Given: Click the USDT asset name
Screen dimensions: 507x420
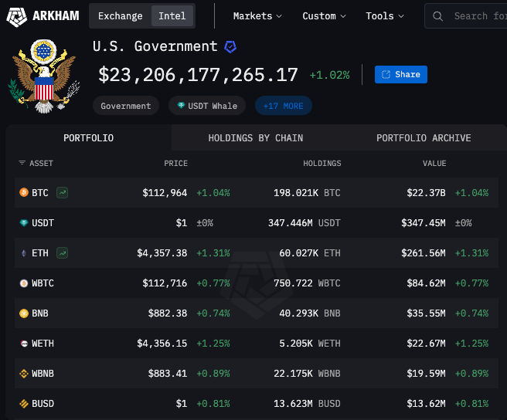Looking at the screenshot, I should [43, 223].
